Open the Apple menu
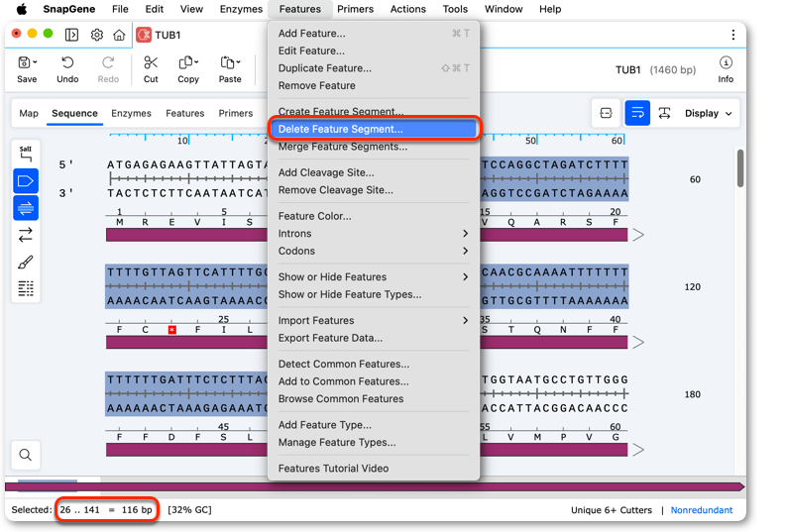Viewport: 785px width, 532px height. pos(22,9)
